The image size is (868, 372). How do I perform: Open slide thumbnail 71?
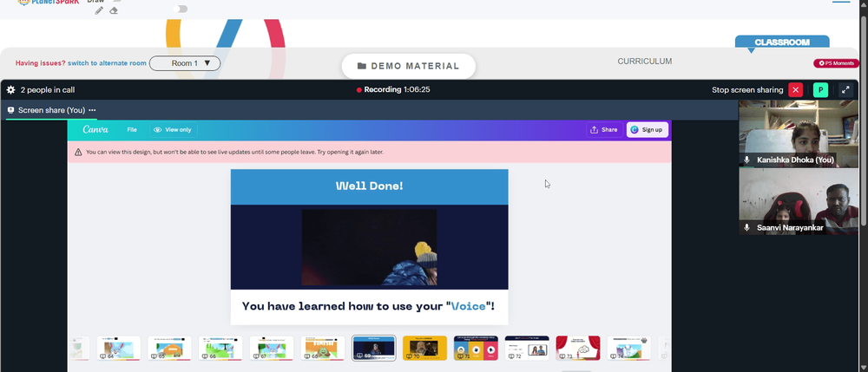(476, 349)
